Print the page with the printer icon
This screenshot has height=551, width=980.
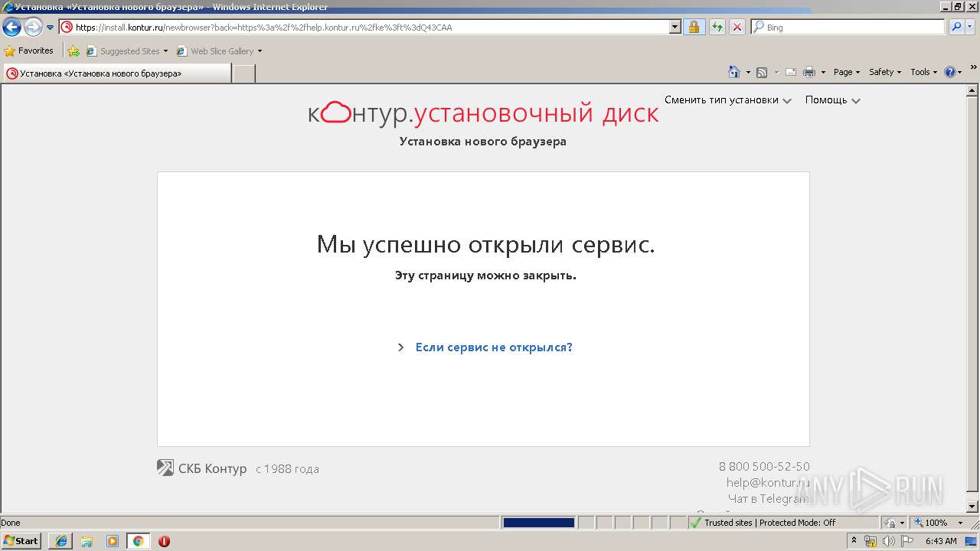[x=809, y=72]
